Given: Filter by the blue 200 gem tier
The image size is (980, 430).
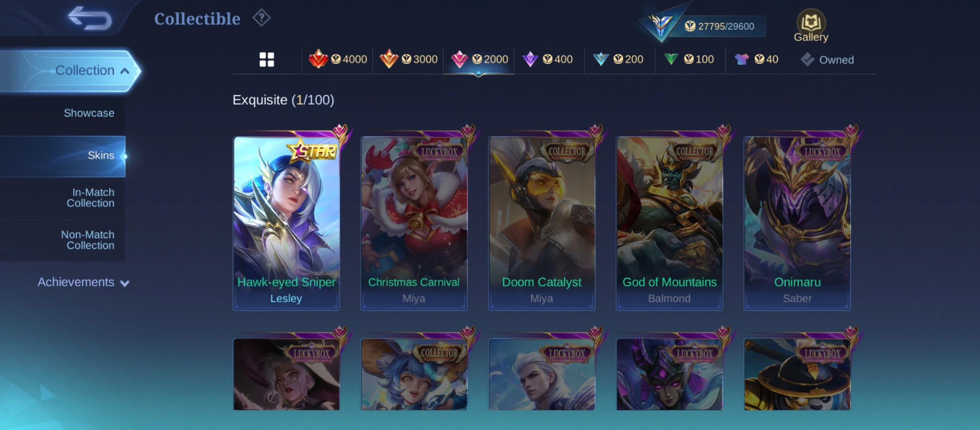Looking at the screenshot, I should pos(618,59).
